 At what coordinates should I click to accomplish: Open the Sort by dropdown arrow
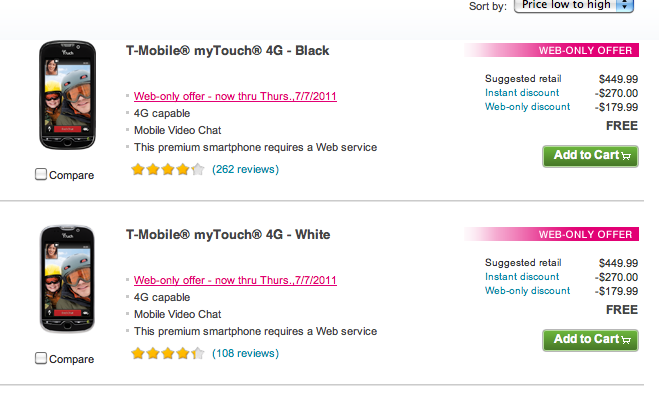point(625,5)
